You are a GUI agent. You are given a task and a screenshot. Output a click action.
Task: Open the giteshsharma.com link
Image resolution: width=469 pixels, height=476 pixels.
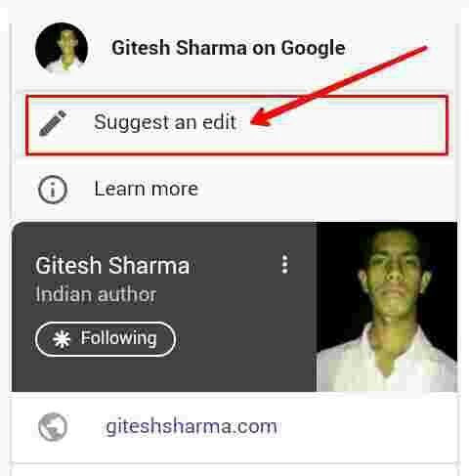click(192, 426)
